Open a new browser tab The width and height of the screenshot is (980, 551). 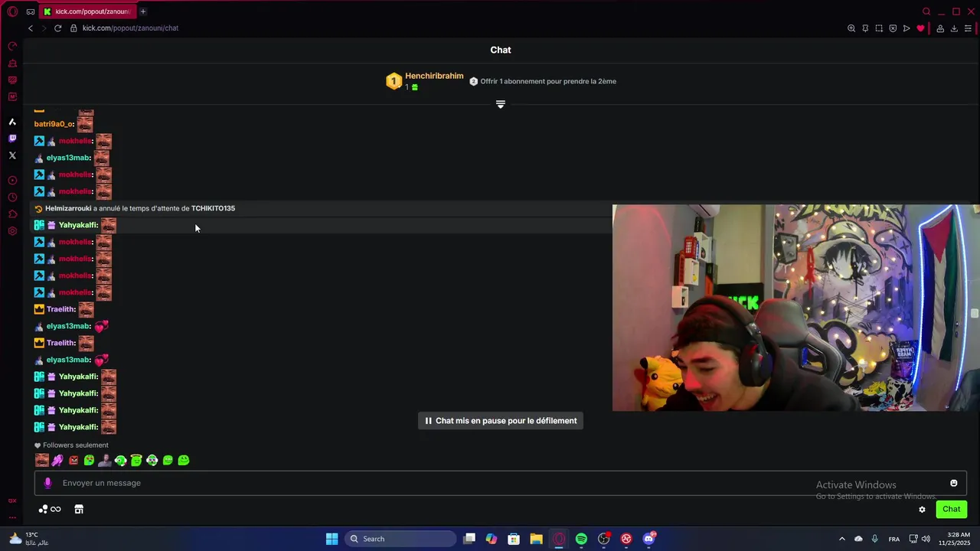pyautogui.click(x=143, y=11)
